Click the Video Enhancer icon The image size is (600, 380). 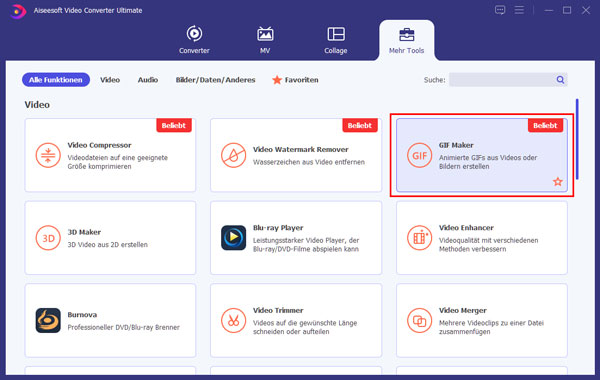[419, 238]
